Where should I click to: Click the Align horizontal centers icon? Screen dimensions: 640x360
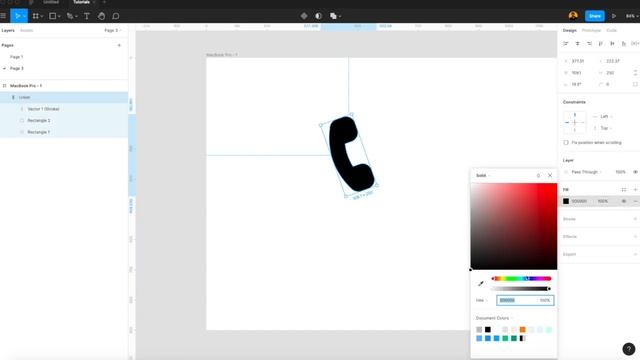click(x=577, y=43)
